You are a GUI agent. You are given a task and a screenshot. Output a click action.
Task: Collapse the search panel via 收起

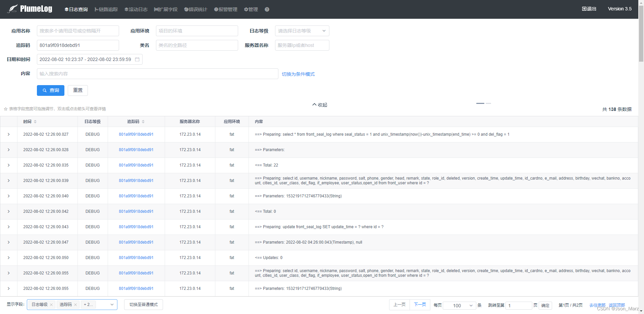(319, 105)
